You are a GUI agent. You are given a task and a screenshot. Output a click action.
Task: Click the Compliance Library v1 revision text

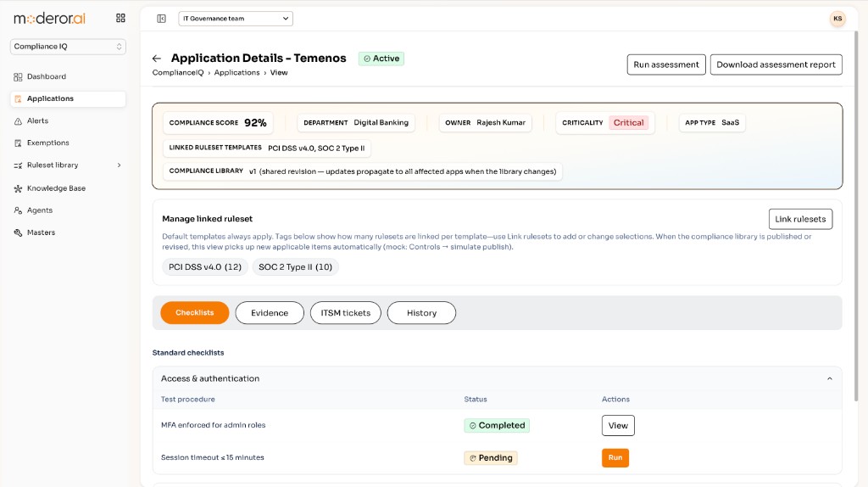[403, 171]
